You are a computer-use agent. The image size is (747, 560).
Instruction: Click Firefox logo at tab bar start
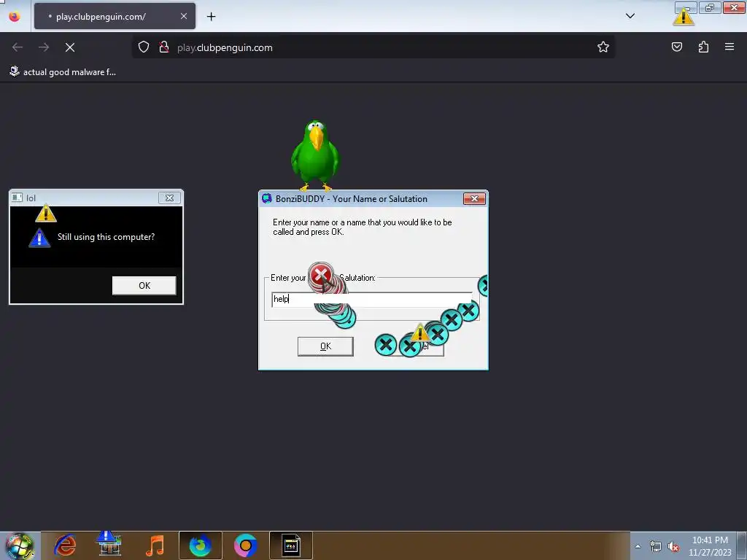[15, 16]
